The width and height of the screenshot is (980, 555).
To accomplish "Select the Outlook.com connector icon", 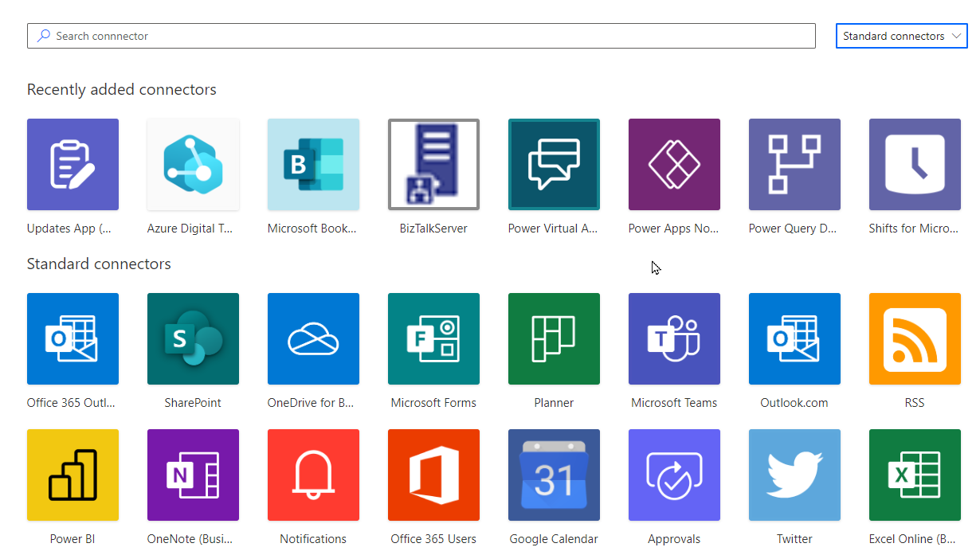I will click(x=794, y=338).
